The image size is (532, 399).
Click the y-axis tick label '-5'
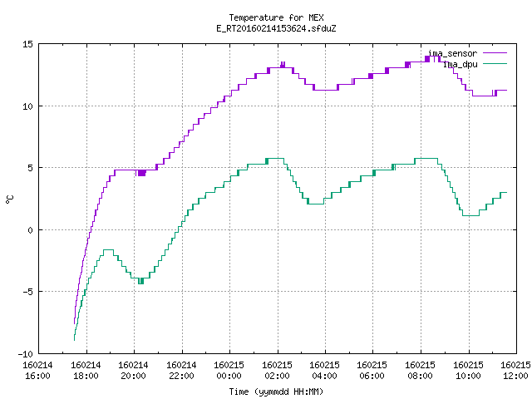[27, 292]
